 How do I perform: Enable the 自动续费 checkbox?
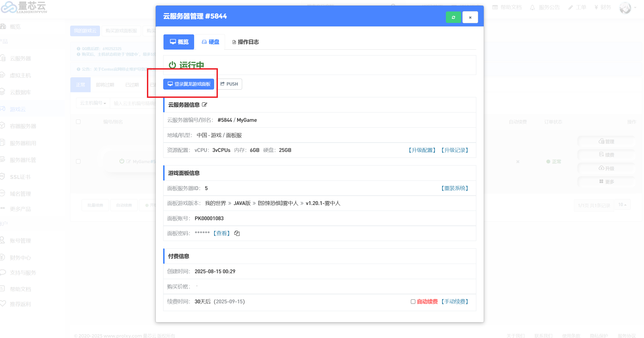pyautogui.click(x=413, y=301)
